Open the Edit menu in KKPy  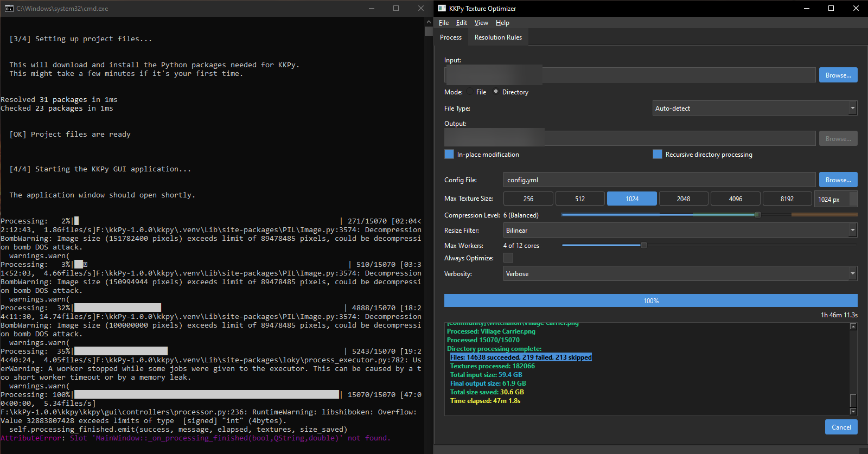[462, 23]
